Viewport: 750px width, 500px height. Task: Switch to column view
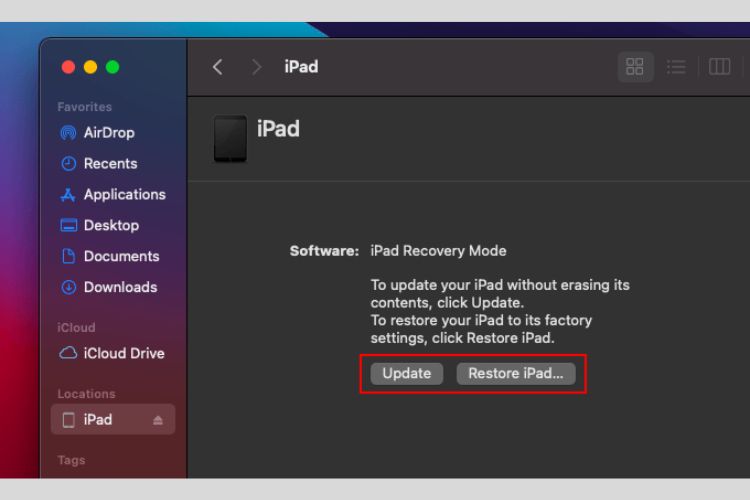(719, 67)
